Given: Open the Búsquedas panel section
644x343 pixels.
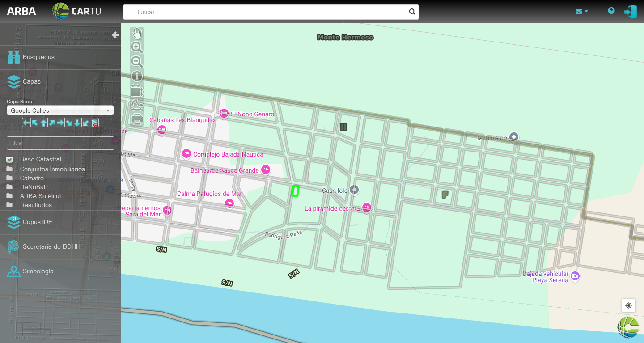Looking at the screenshot, I should click(38, 57).
